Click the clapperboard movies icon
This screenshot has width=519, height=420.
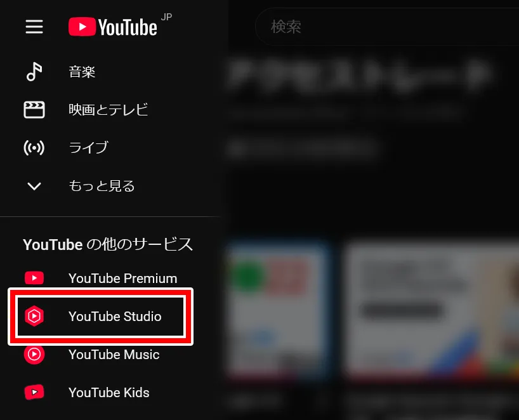(x=34, y=110)
